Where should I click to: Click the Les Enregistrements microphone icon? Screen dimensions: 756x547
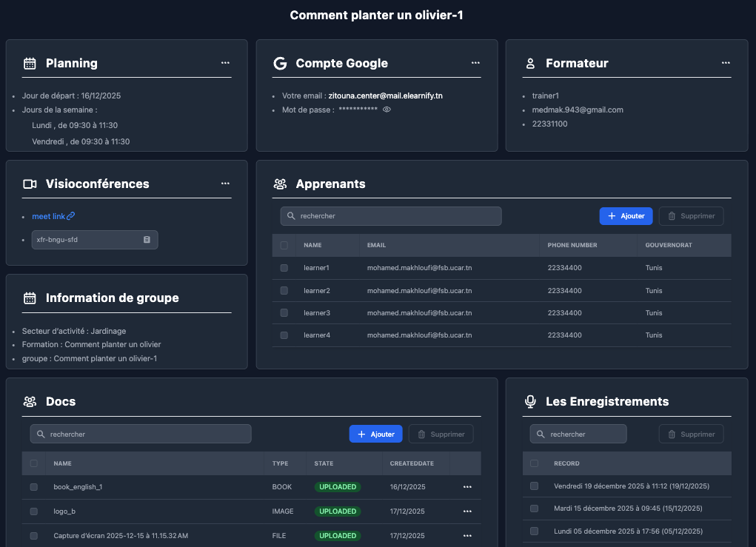(530, 401)
